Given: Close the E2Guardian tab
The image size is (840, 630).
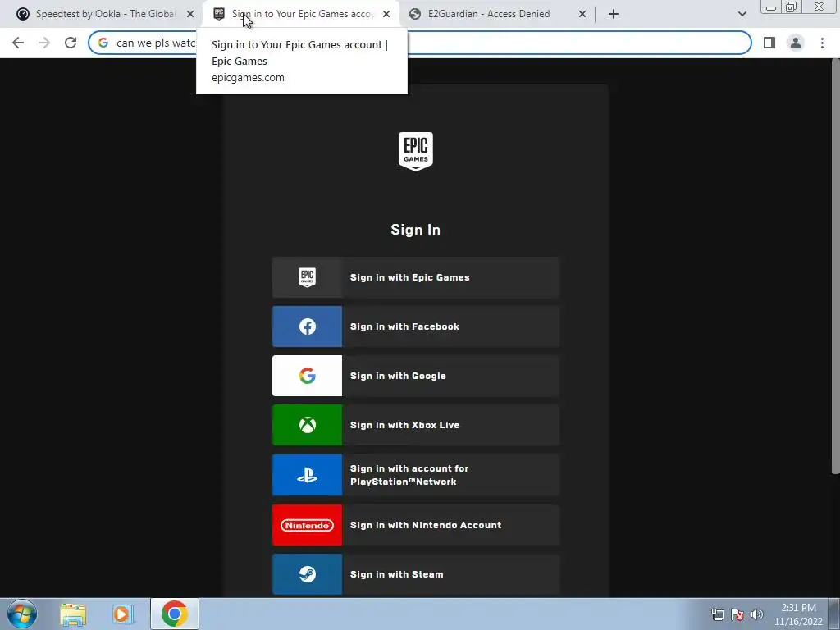Looking at the screenshot, I should click(x=582, y=14).
